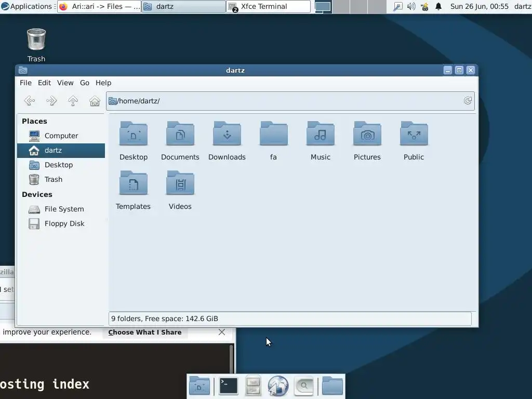The image size is (532, 399).
Task: Open parent folder with the up arrow
Action: 73,101
